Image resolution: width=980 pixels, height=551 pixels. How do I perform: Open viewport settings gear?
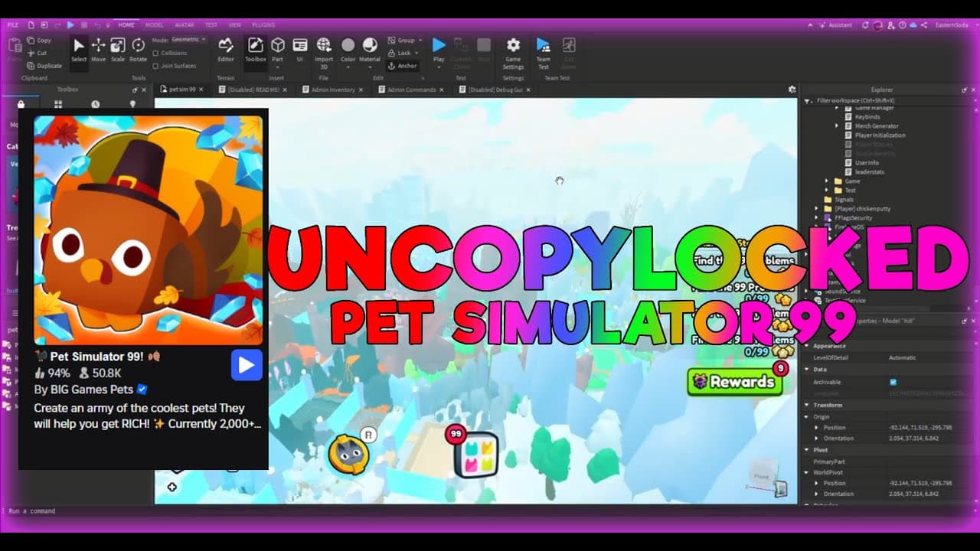coord(792,90)
